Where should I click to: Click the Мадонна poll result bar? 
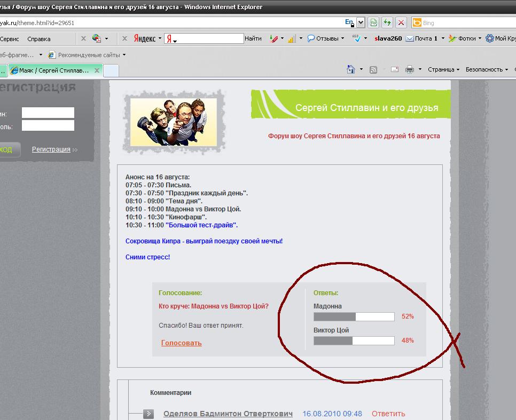point(354,316)
